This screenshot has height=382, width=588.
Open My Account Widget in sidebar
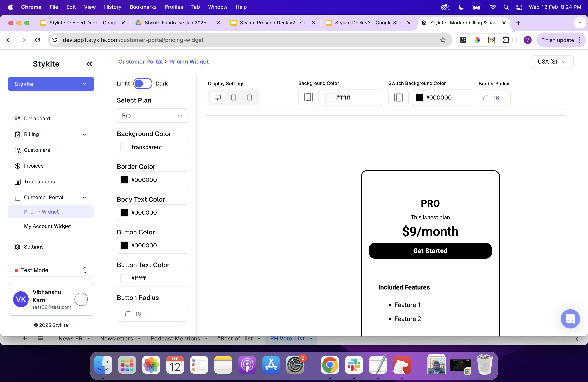tap(47, 226)
